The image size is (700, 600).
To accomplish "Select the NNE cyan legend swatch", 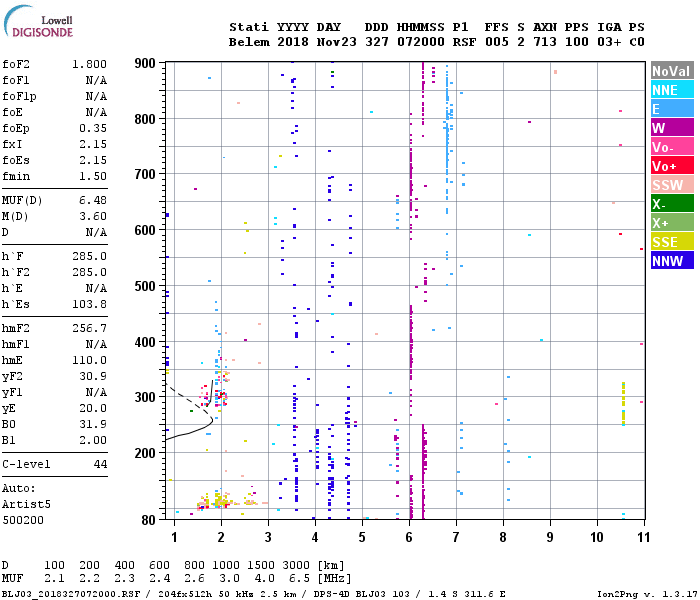I will coord(672,90).
